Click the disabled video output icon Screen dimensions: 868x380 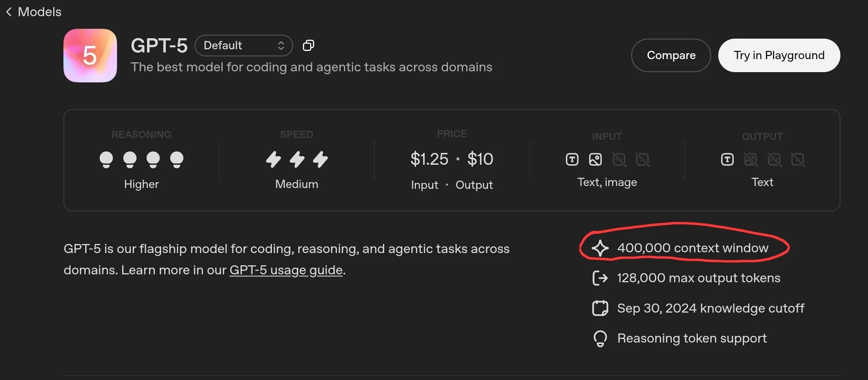[x=798, y=160]
